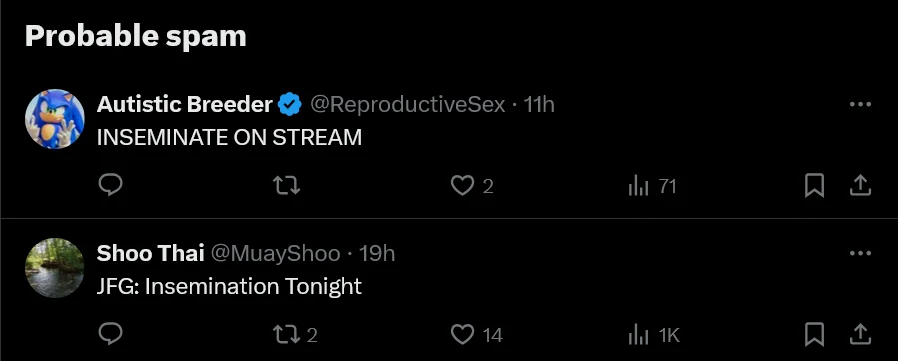Open the Sonic profile avatar

(x=54, y=119)
